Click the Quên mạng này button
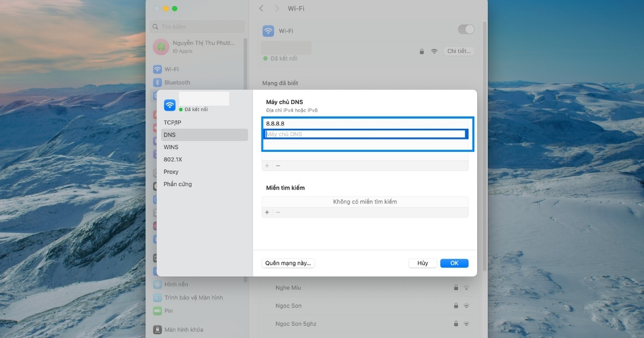Viewport: 644px width, 338px height. (288, 263)
